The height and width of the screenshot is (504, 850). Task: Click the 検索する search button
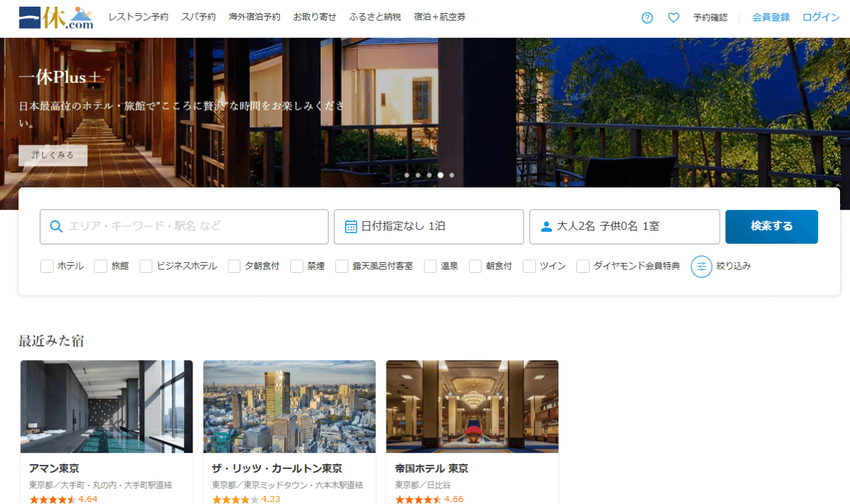[x=772, y=226]
